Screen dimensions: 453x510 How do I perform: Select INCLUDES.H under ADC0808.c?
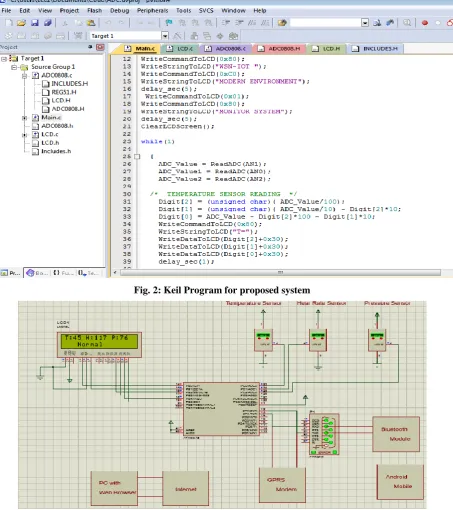(x=65, y=84)
